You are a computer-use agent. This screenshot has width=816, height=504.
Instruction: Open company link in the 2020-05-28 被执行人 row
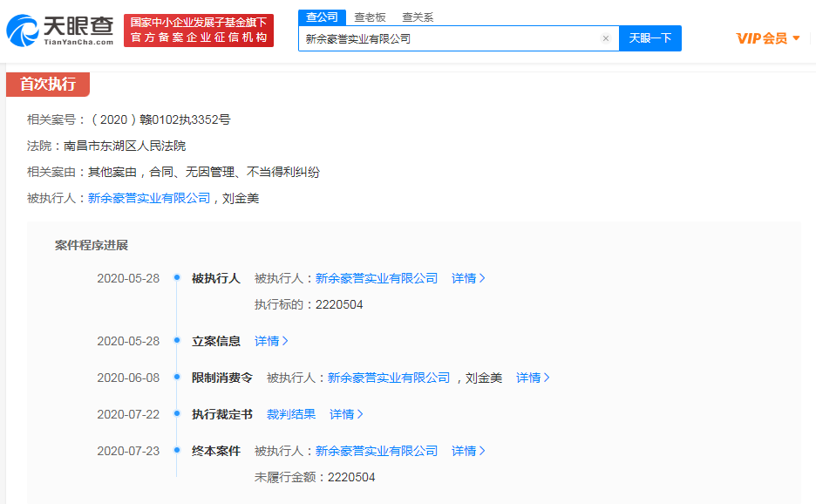click(377, 278)
